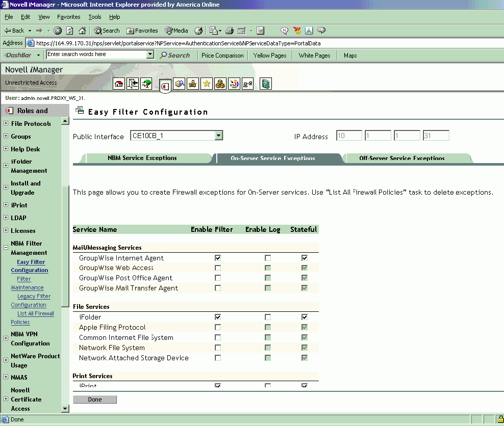Click the browser Stop button icon

(x=58, y=31)
